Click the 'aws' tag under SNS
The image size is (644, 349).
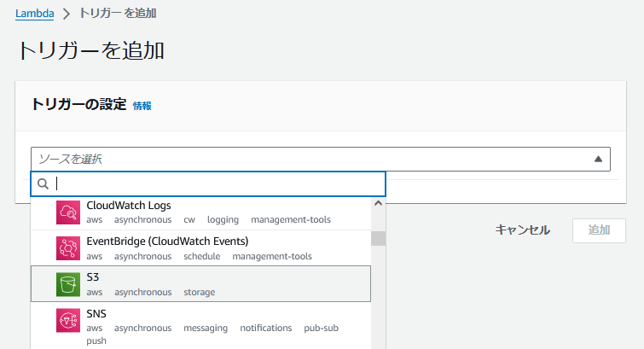(x=94, y=328)
